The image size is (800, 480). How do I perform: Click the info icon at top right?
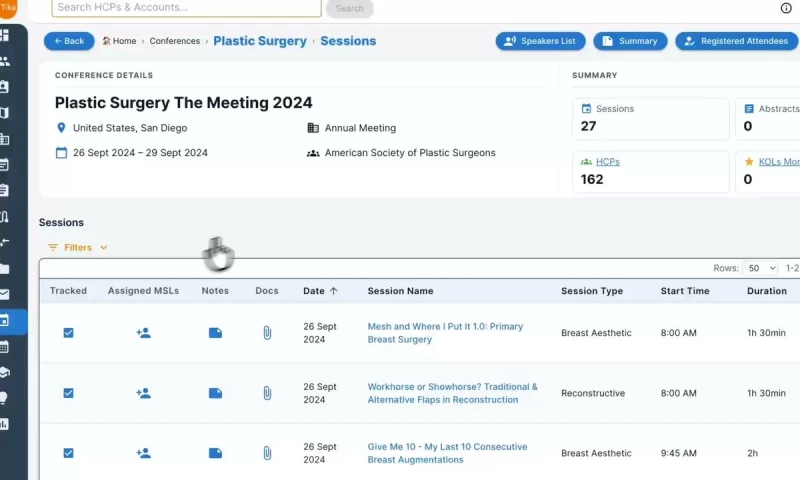tap(786, 8)
